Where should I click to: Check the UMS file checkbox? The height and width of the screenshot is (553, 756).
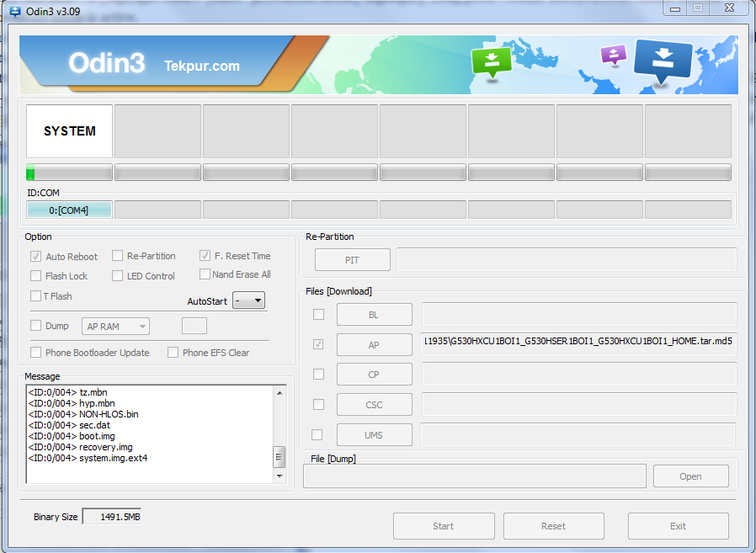coord(317,435)
